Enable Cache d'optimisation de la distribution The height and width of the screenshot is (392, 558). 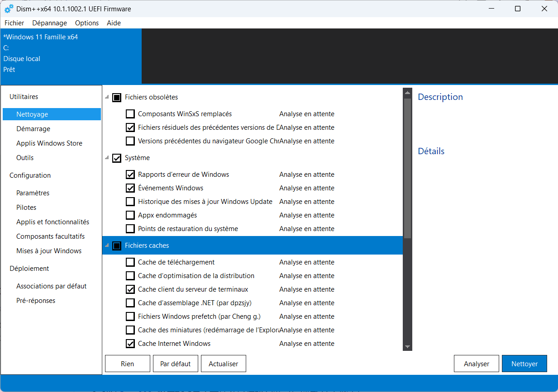pyautogui.click(x=130, y=276)
